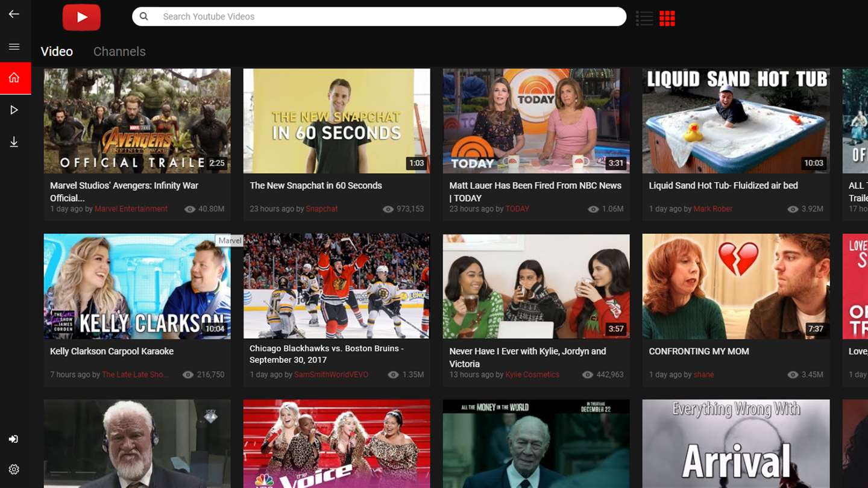This screenshot has width=868, height=488.
Task: Open the downloads icon in the sidebar
Action: (x=14, y=142)
